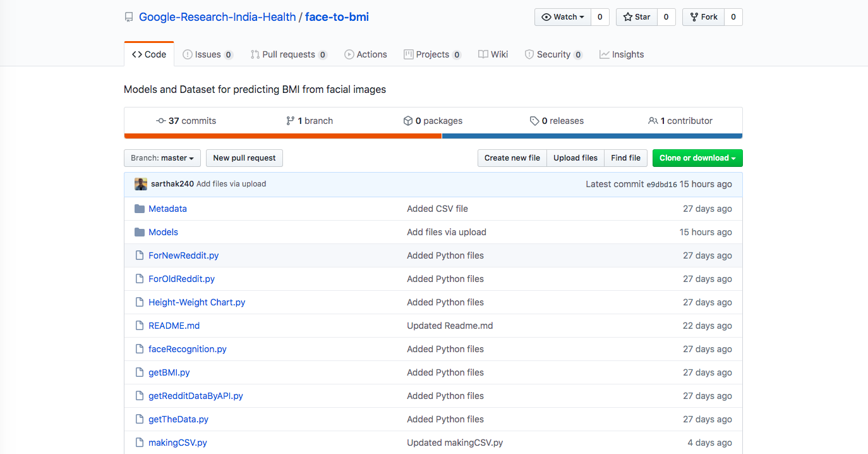Open the face-to-bmi repository link
Image resolution: width=868 pixels, height=454 pixels.
(337, 17)
